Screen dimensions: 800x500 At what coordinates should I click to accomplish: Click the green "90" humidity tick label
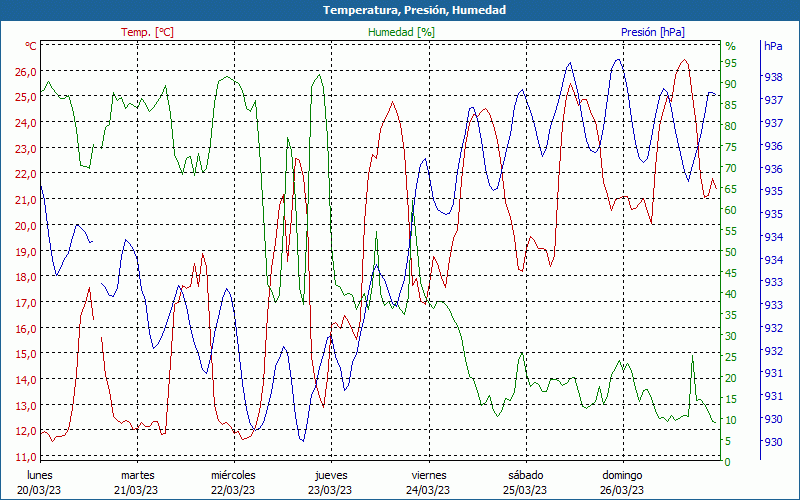tap(731, 84)
